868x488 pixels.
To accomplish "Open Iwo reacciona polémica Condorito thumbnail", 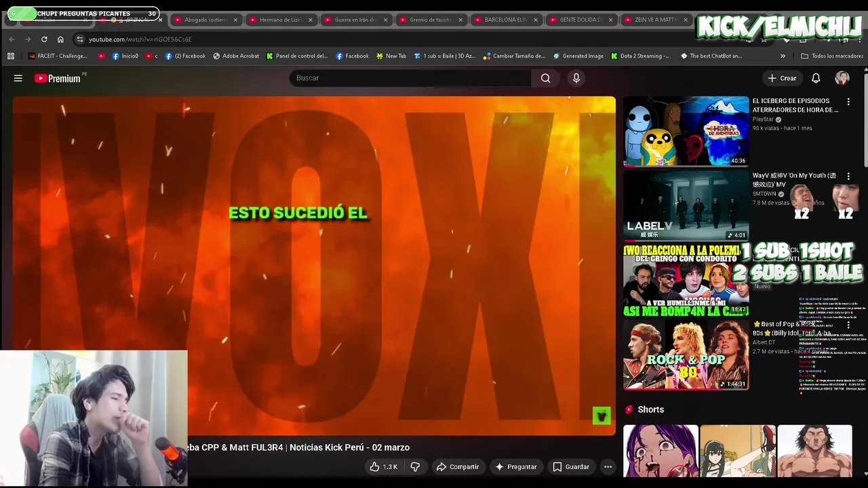I will 686,280.
